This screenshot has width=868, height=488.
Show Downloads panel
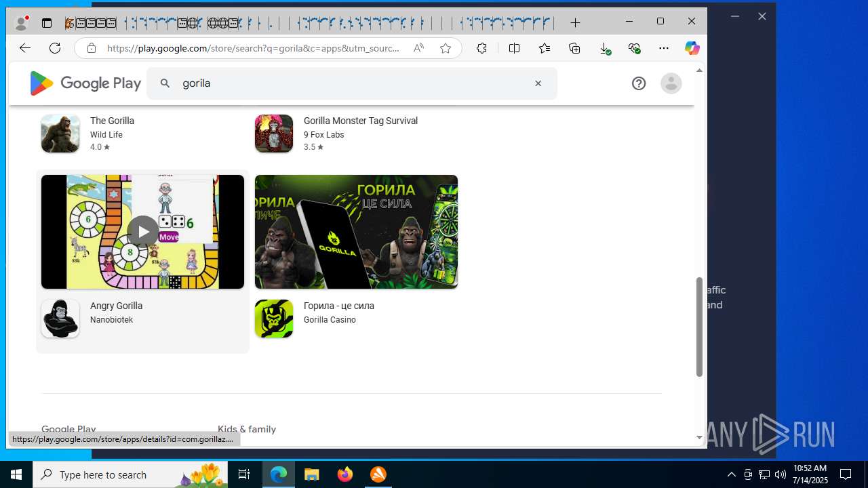604,48
